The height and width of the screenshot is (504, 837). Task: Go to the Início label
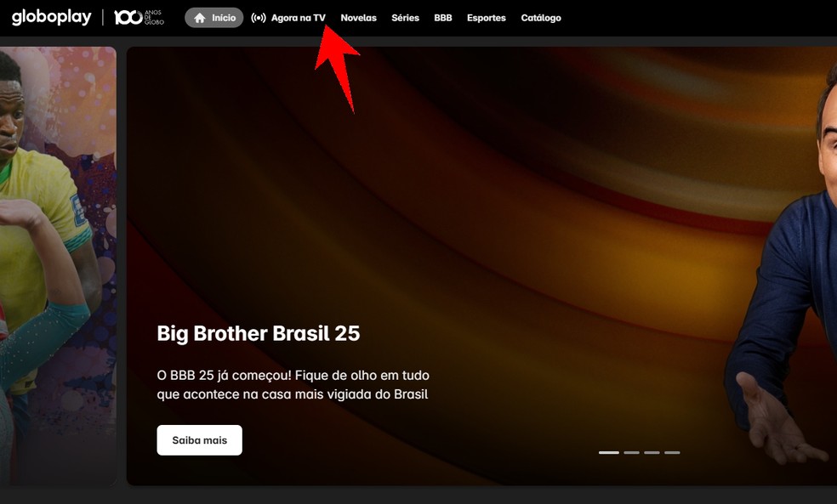224,18
